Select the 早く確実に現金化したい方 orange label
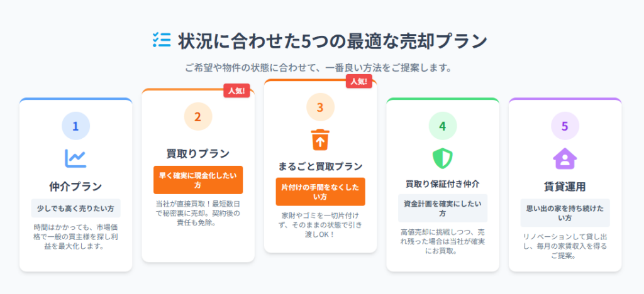644x294 pixels. (x=198, y=180)
